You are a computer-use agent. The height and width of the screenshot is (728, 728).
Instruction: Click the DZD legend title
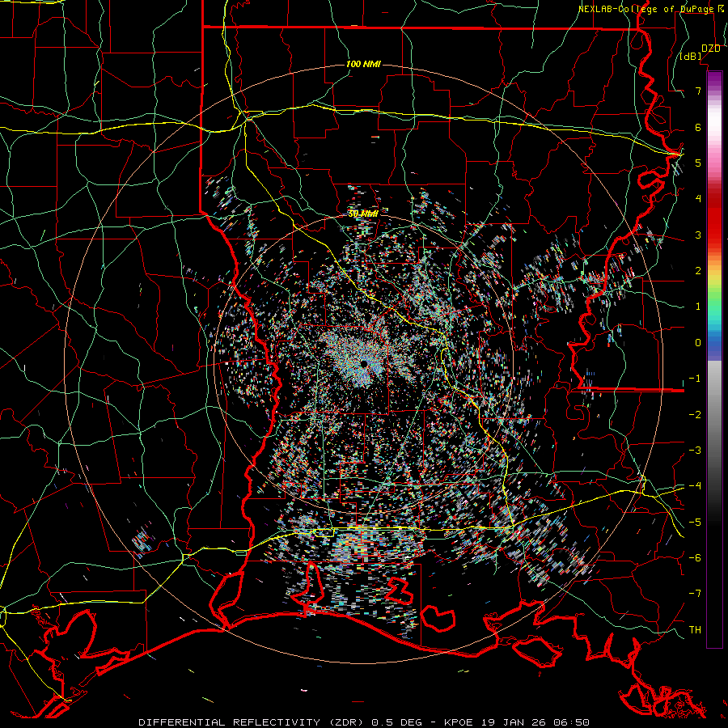point(711,49)
